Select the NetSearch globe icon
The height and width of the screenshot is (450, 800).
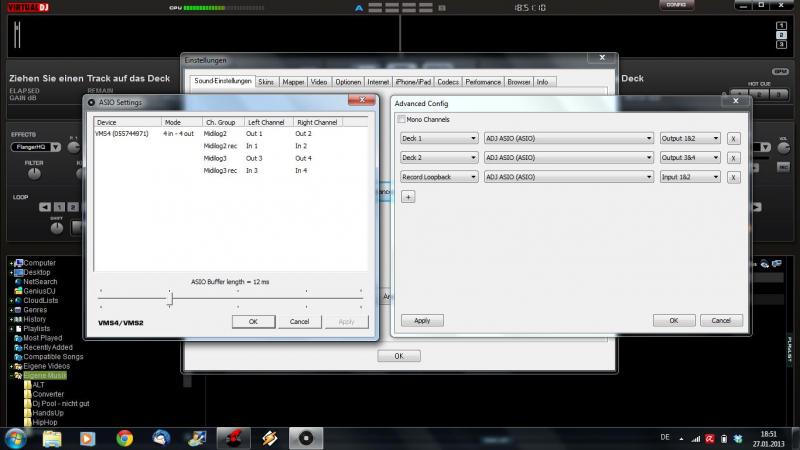[18, 282]
